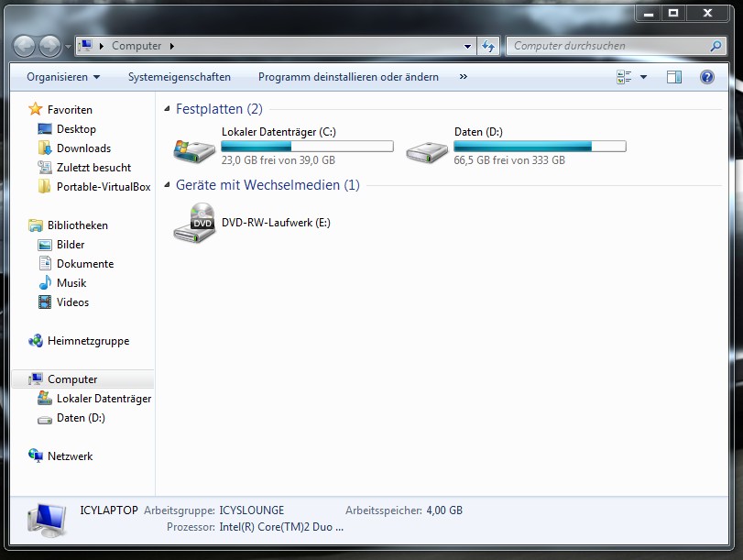Image resolution: width=743 pixels, height=560 pixels.
Task: Click the Videos filmstrip icon
Action: click(45, 302)
